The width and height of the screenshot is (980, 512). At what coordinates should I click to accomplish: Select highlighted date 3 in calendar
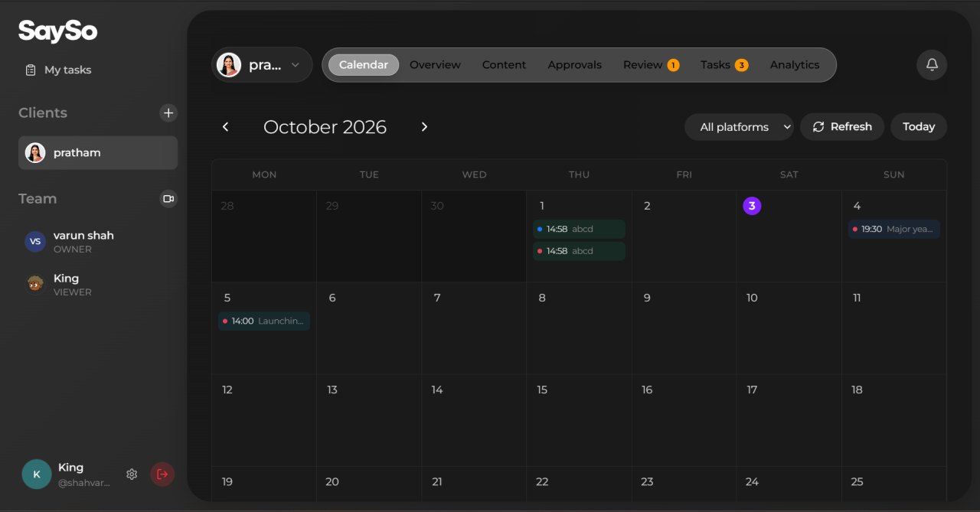(752, 206)
